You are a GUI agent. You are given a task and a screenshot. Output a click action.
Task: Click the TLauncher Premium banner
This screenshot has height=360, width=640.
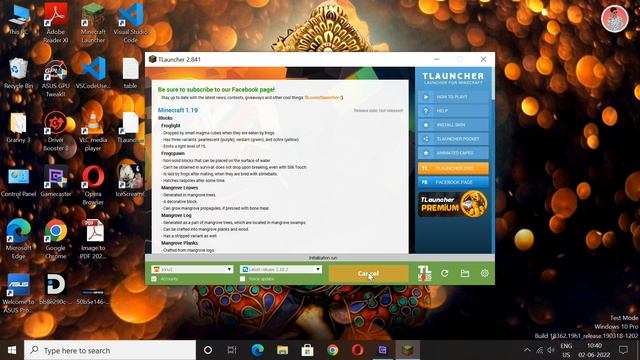click(453, 204)
